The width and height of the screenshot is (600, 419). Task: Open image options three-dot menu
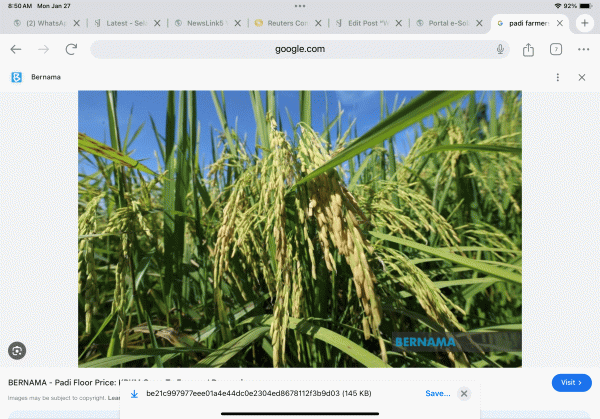coord(558,77)
